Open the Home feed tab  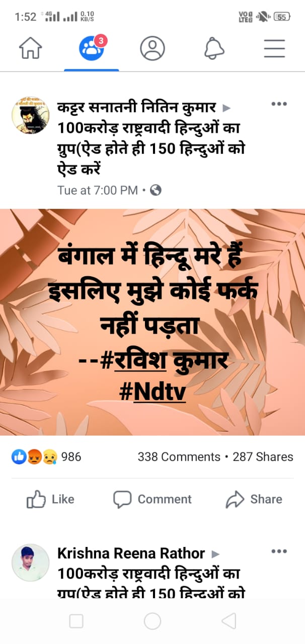(31, 49)
